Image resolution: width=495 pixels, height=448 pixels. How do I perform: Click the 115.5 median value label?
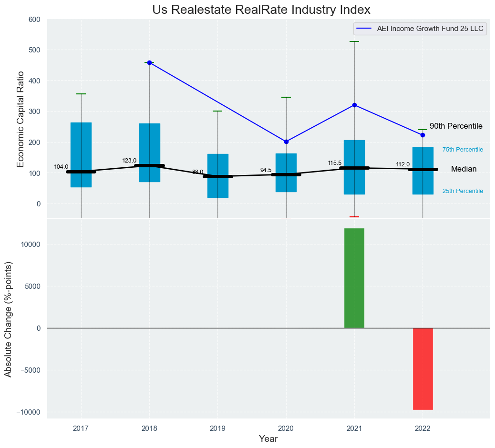tap(334, 163)
